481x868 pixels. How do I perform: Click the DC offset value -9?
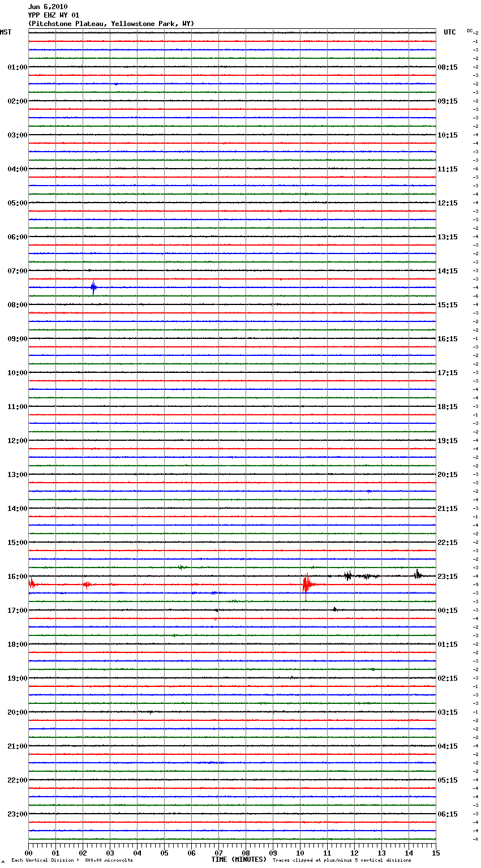(x=476, y=585)
